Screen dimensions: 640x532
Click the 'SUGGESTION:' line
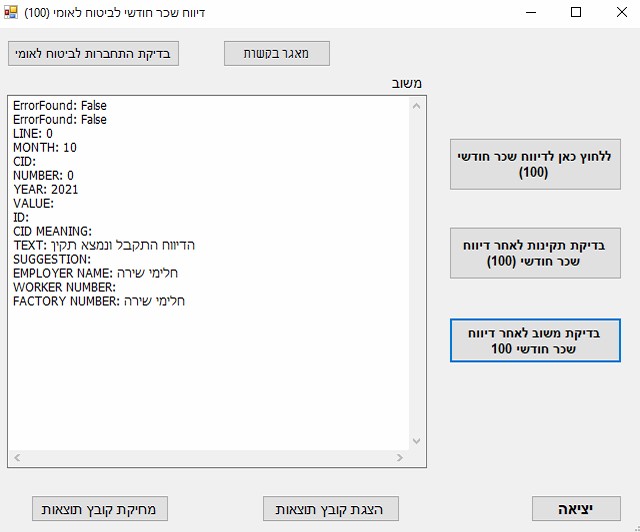pos(52,259)
